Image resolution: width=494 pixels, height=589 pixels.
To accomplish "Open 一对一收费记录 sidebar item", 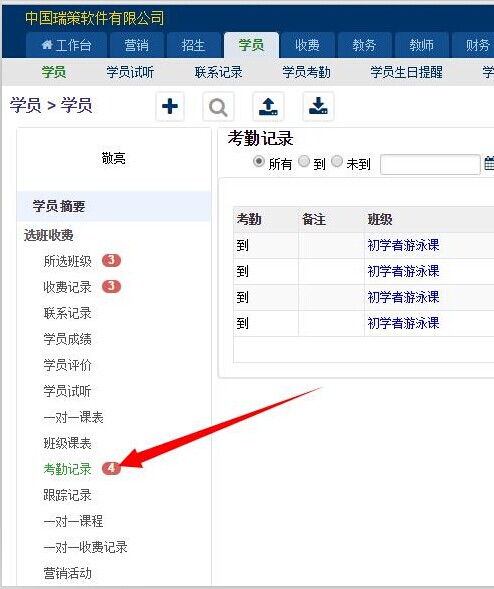I will click(85, 547).
